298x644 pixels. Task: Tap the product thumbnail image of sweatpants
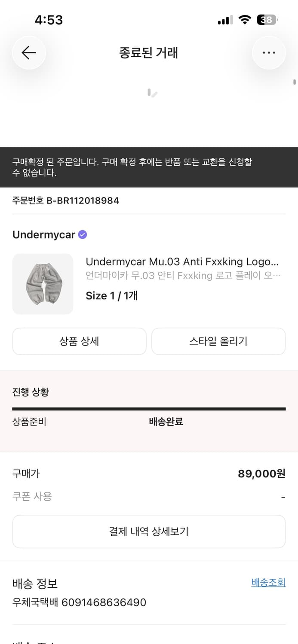tap(43, 283)
